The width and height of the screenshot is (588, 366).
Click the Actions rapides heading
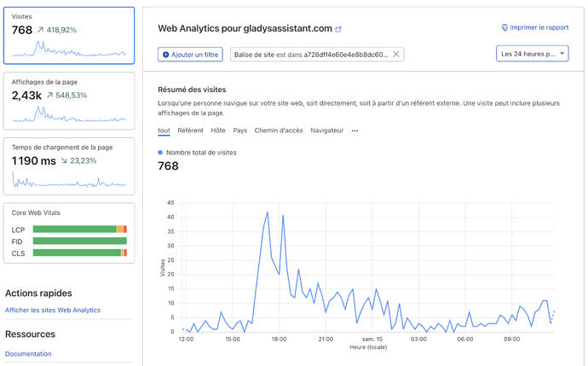click(38, 293)
